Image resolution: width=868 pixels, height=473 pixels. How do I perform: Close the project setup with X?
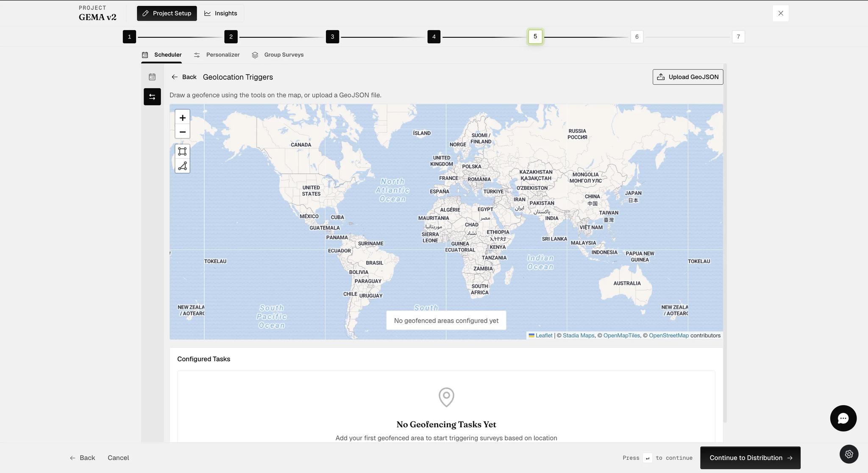tap(781, 13)
